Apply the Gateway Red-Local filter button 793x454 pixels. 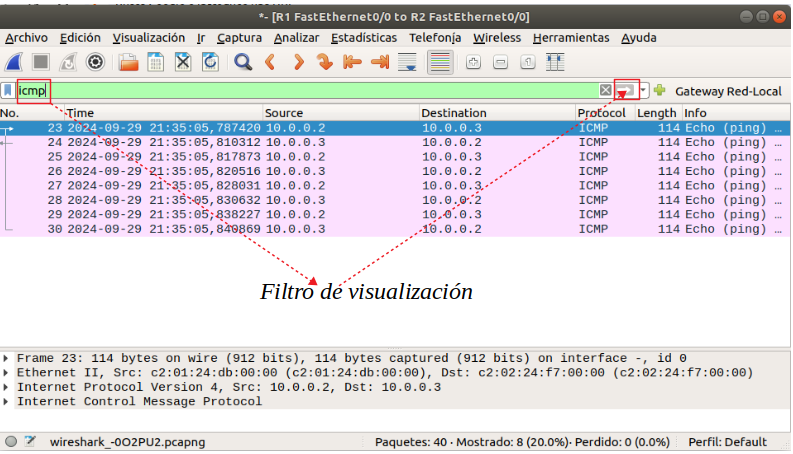click(728, 92)
